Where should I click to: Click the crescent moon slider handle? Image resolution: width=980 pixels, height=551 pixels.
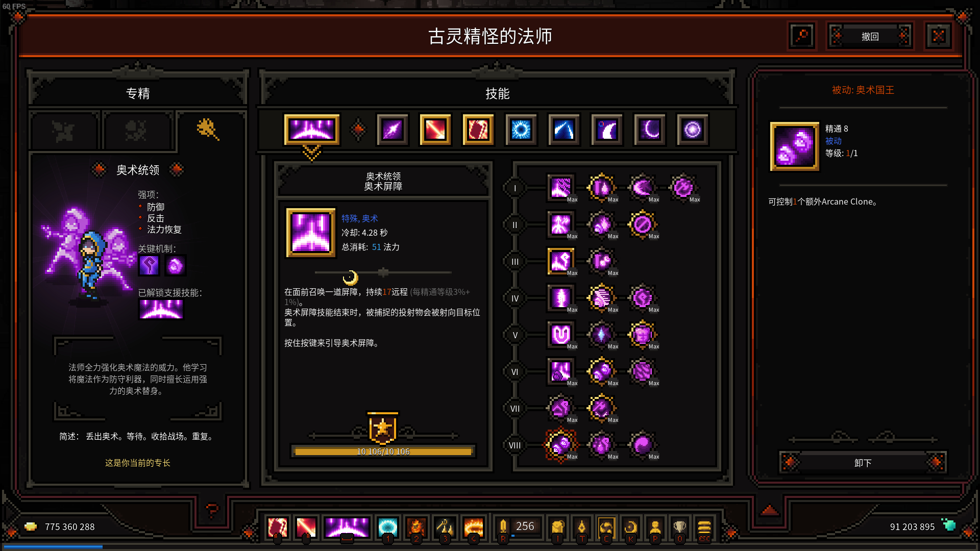[350, 277]
